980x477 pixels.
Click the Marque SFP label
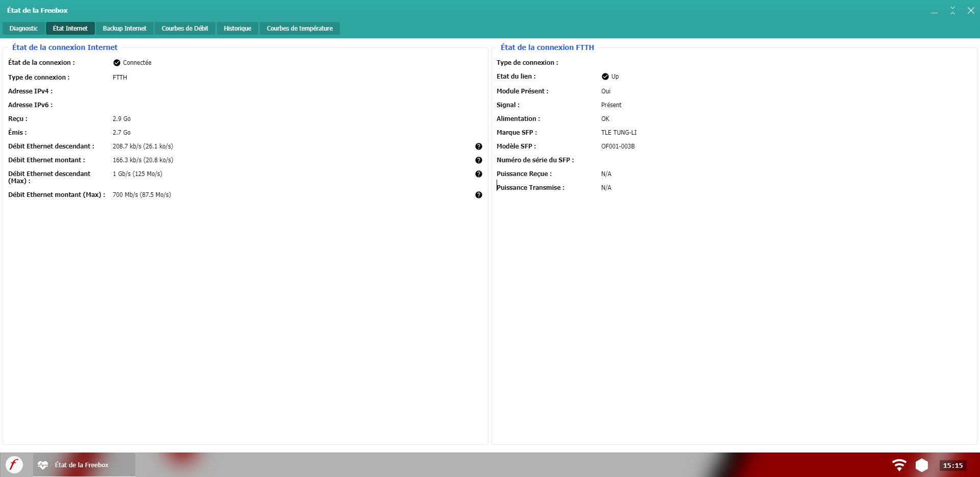coord(517,133)
